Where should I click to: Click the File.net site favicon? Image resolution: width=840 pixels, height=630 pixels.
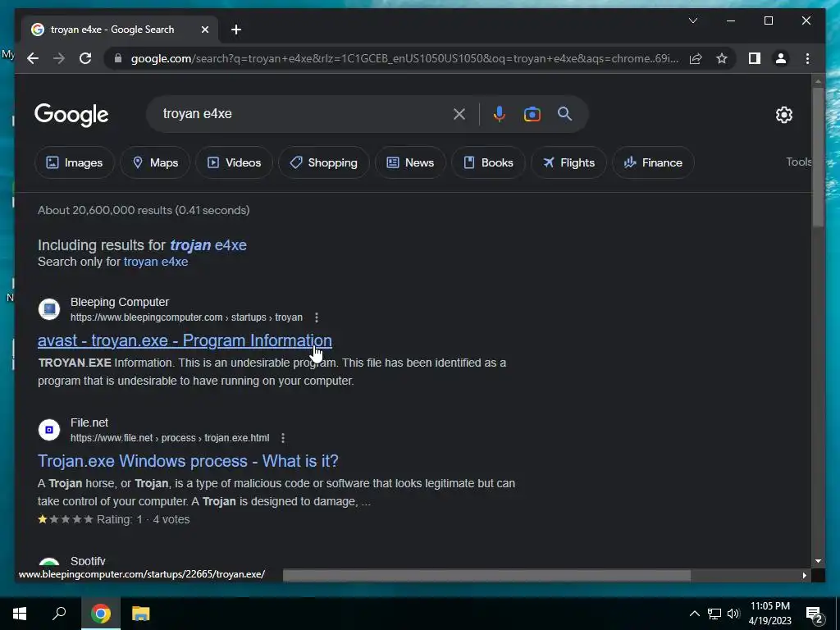(x=49, y=430)
